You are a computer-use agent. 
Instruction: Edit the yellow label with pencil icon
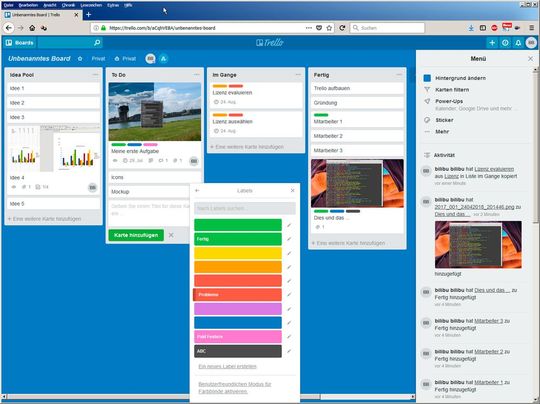(x=289, y=253)
